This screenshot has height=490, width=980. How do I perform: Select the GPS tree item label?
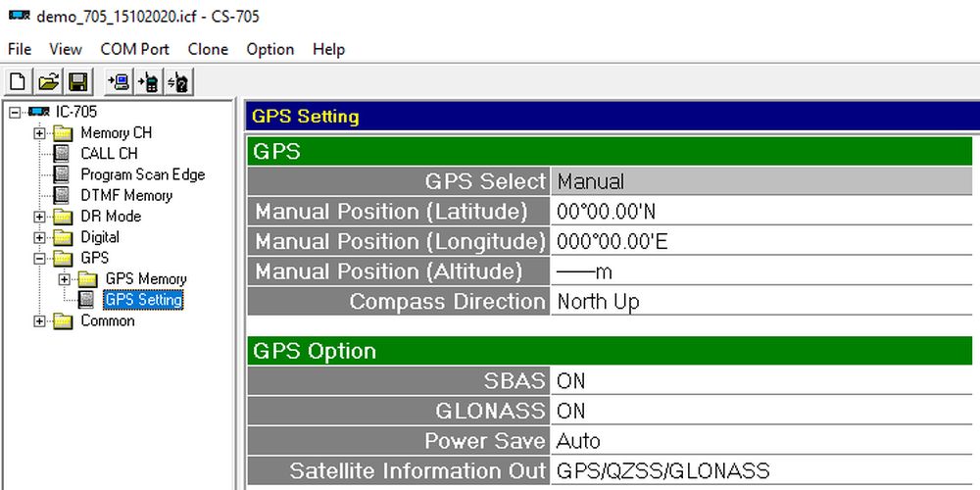click(x=94, y=258)
